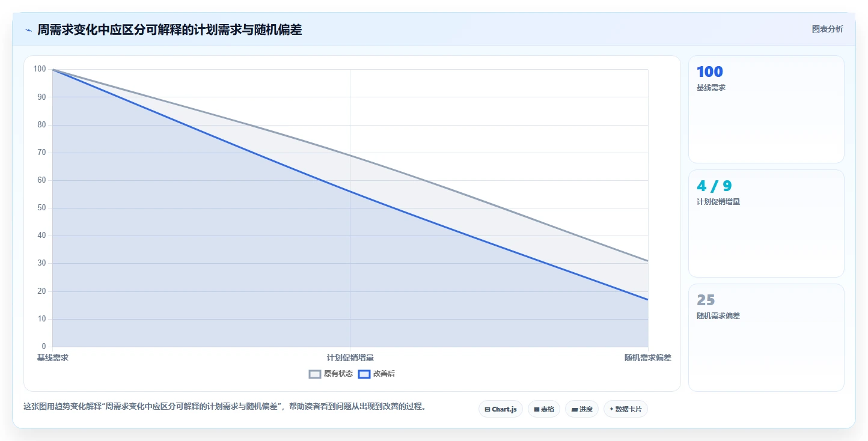Select the Chart.js tag button

pos(501,409)
